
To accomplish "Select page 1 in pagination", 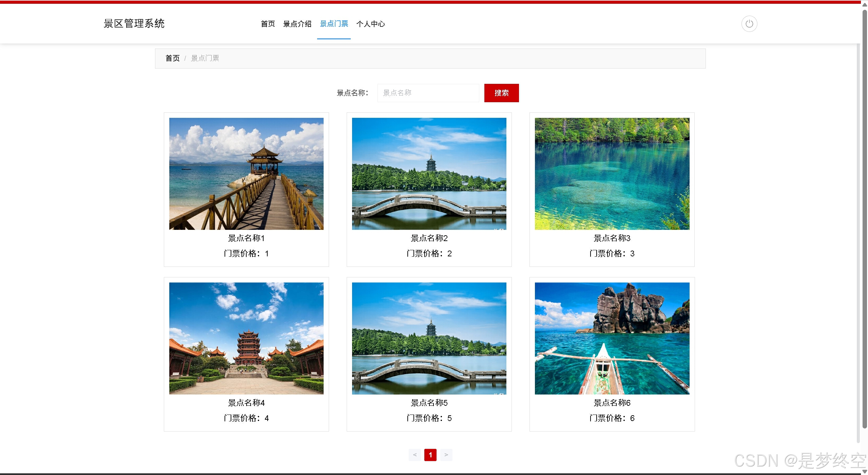I will tap(430, 455).
